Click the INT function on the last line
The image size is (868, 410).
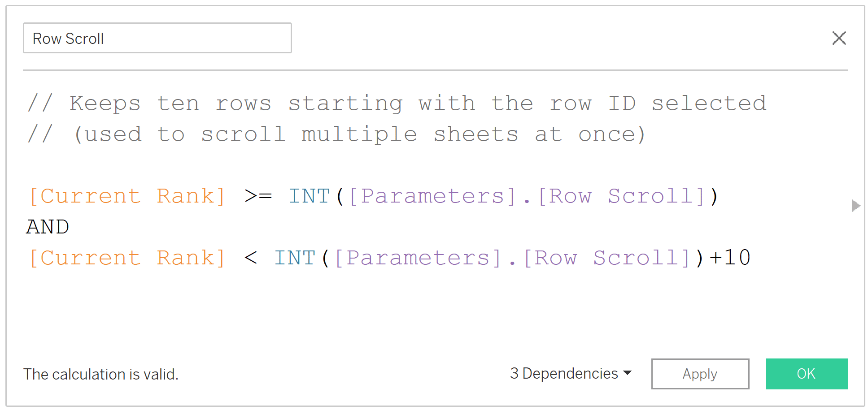pyautogui.click(x=295, y=258)
